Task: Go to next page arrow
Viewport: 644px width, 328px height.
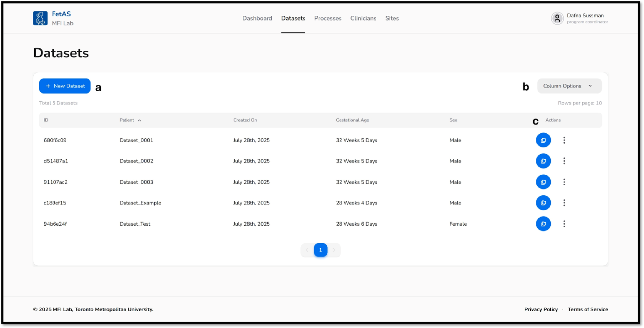Action: 334,250
